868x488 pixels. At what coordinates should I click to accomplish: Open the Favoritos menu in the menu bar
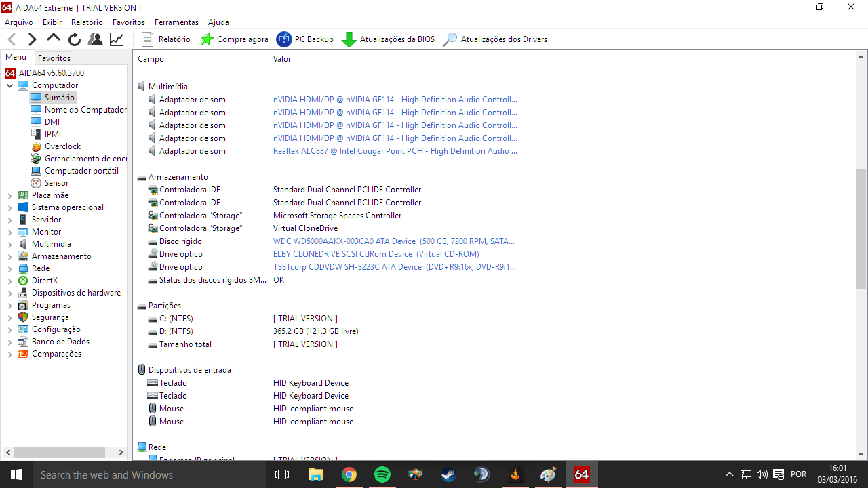(x=129, y=22)
